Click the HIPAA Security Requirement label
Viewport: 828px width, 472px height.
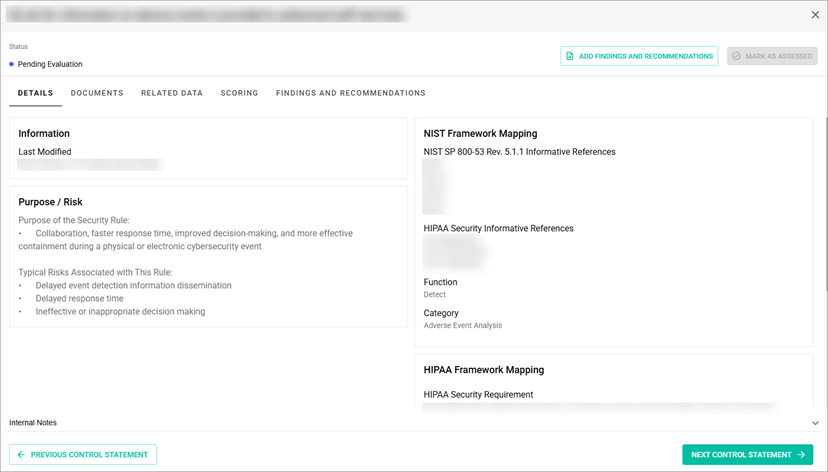tap(478, 395)
